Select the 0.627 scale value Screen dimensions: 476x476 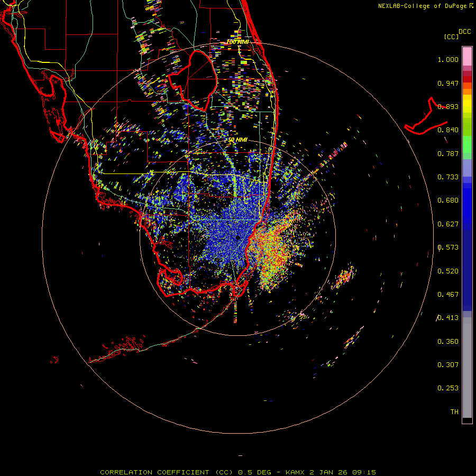[448, 224]
